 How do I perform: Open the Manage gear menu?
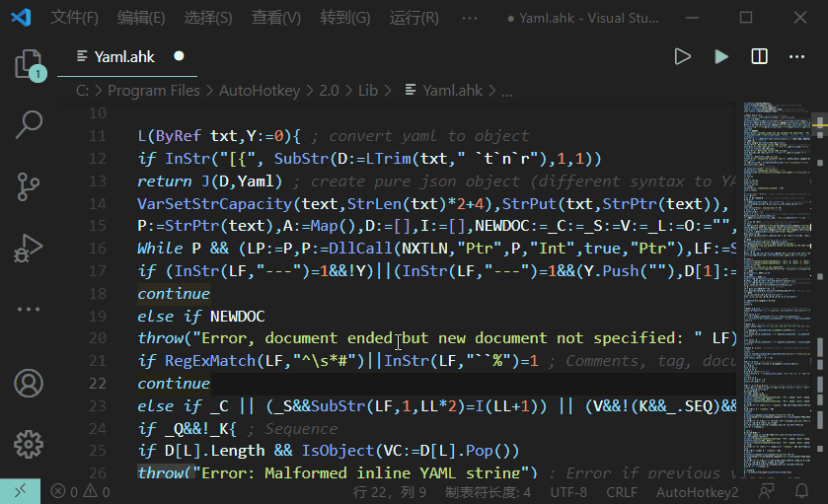pyautogui.click(x=29, y=445)
